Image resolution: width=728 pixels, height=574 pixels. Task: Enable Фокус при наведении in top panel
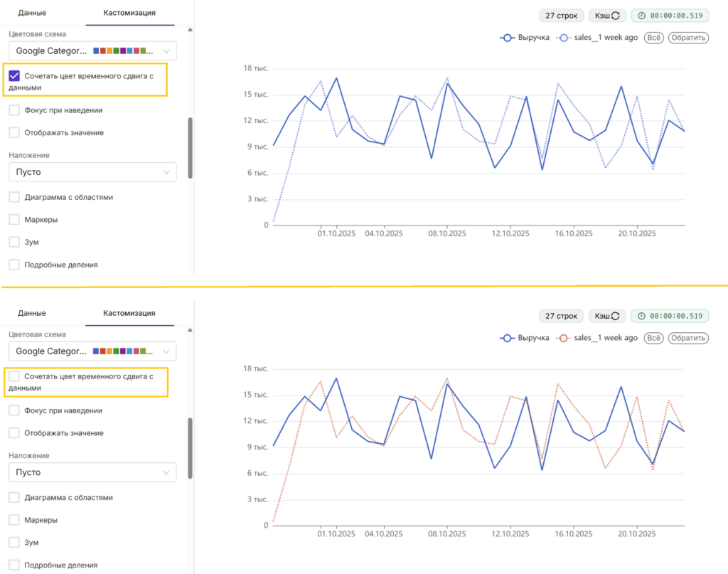[x=14, y=110]
